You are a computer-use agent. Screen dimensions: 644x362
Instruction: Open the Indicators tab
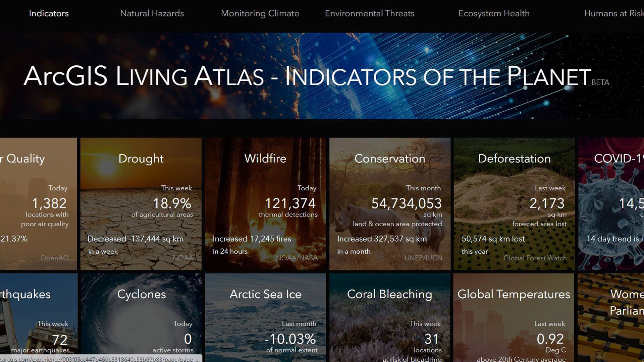tap(49, 13)
